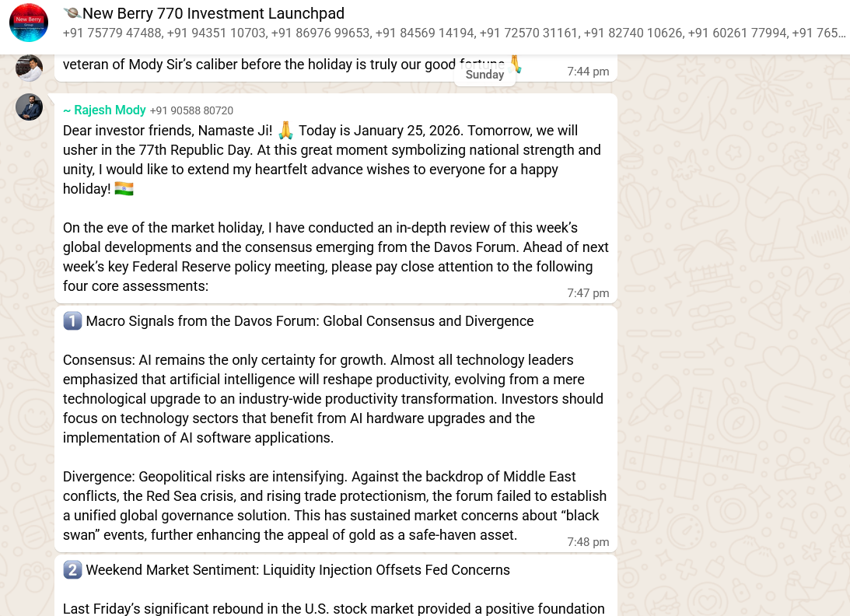Open the New Berry group profile picture
This screenshot has width=850, height=616.
tap(29, 23)
